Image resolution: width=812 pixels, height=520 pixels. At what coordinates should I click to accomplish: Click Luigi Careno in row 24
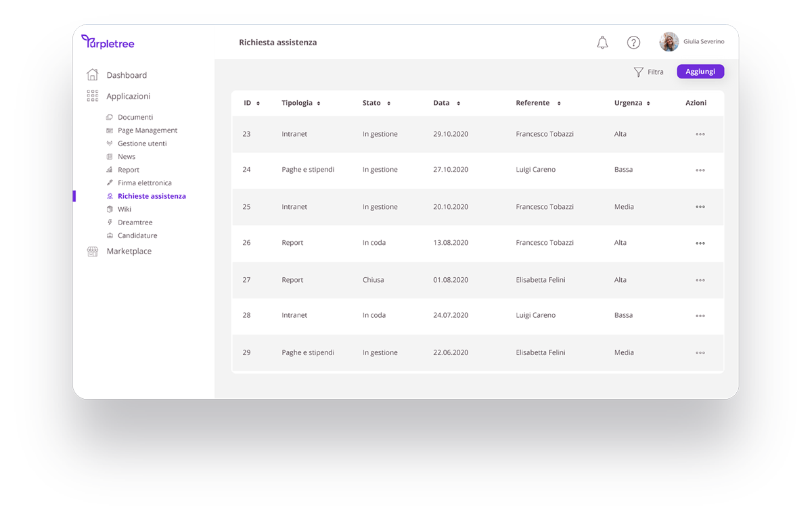click(536, 170)
